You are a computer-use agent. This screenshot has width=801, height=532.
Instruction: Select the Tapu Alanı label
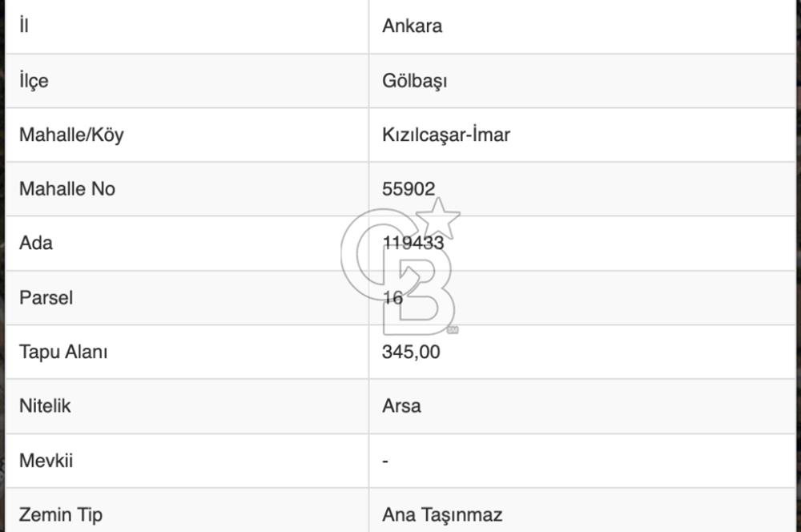click(63, 352)
